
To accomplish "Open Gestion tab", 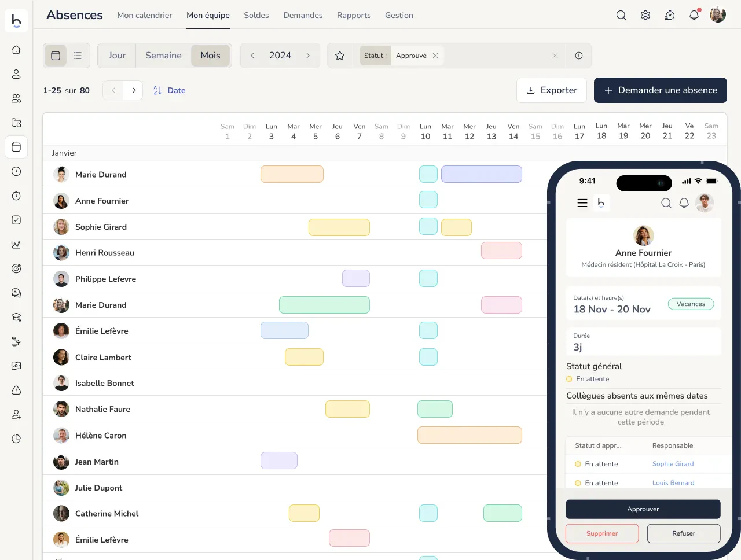I will 399,15.
